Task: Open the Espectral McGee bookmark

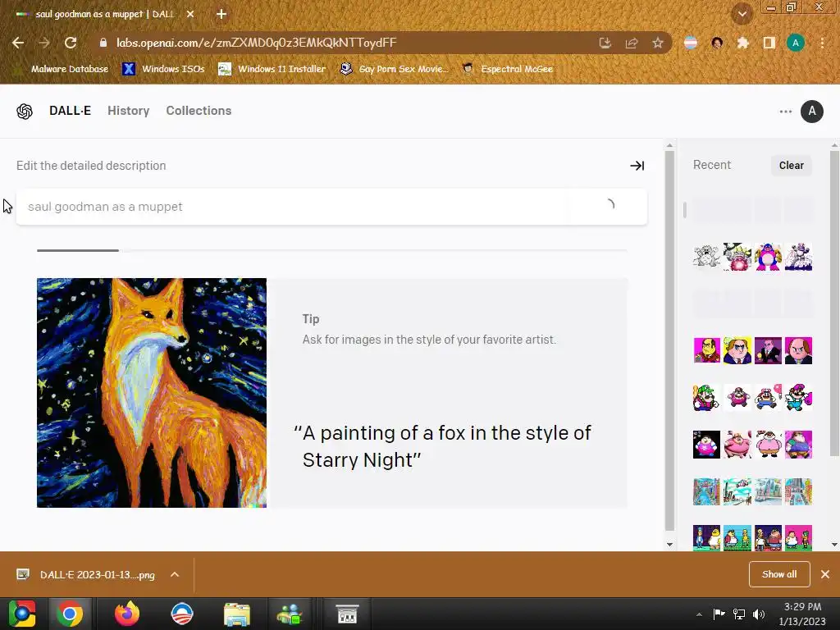Action: coord(508,69)
